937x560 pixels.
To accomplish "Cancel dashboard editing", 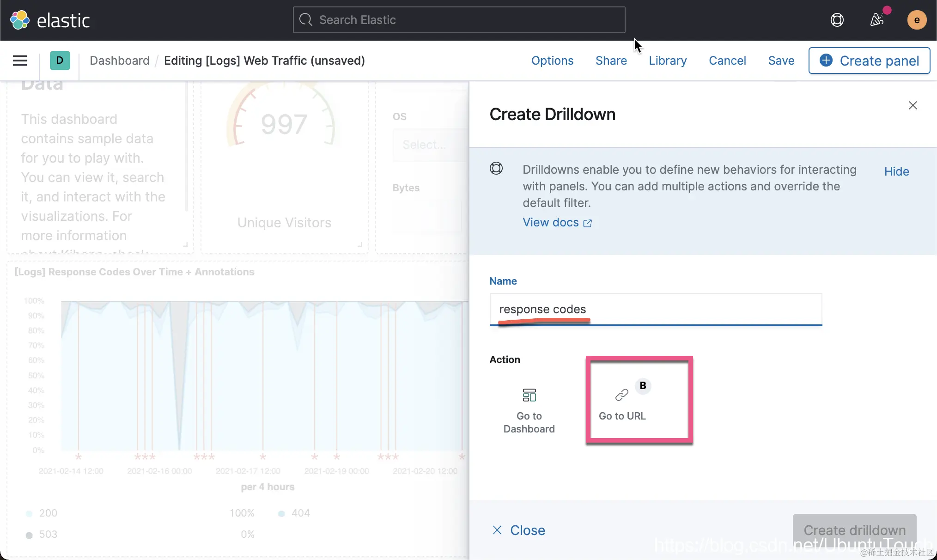I will [x=727, y=61].
